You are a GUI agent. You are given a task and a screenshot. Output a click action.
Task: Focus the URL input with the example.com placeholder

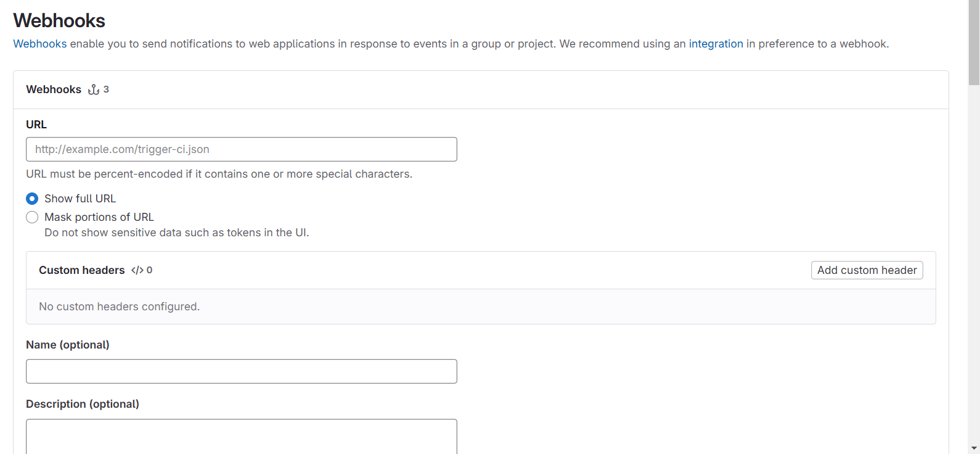tap(241, 149)
